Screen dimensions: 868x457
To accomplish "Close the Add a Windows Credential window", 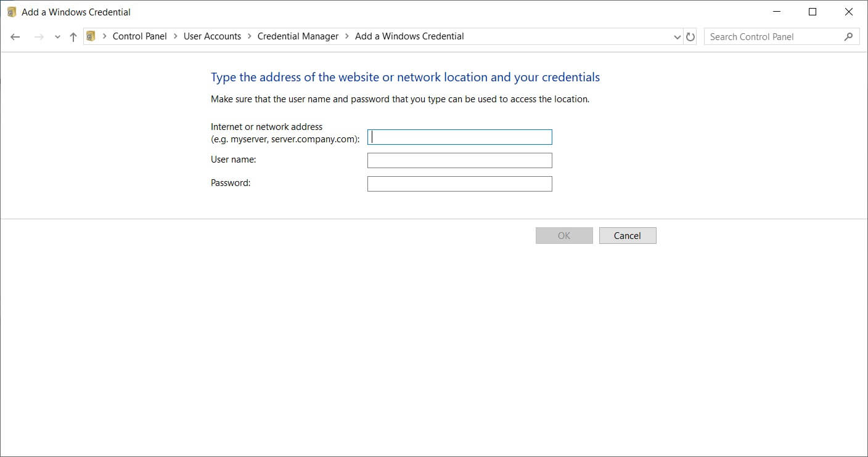I will pyautogui.click(x=849, y=12).
